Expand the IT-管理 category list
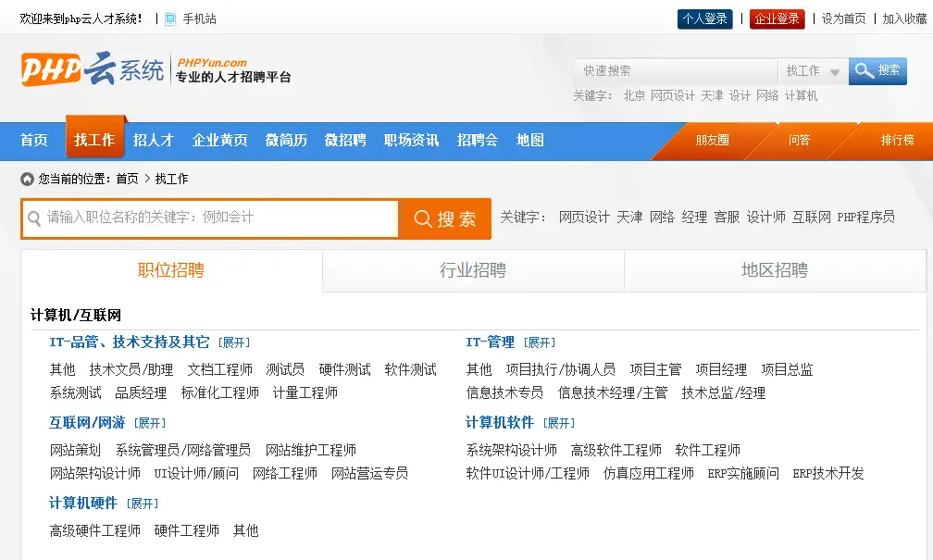This screenshot has height=560, width=933. tap(539, 342)
